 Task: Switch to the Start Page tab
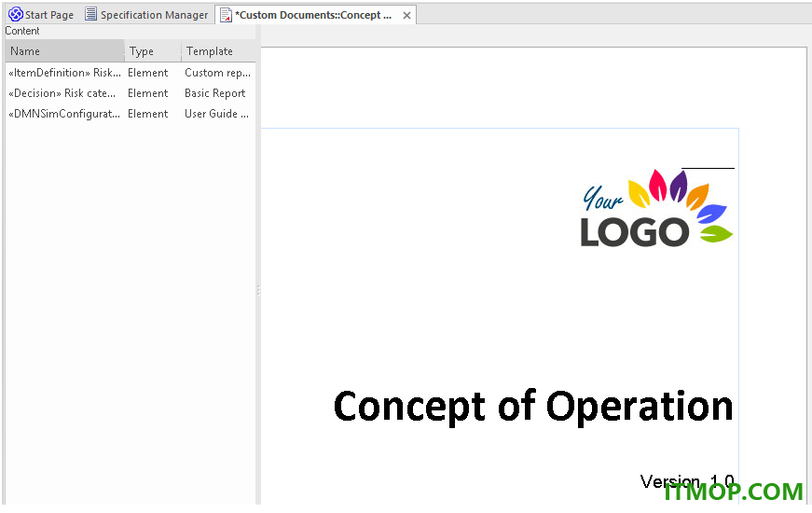[41, 15]
